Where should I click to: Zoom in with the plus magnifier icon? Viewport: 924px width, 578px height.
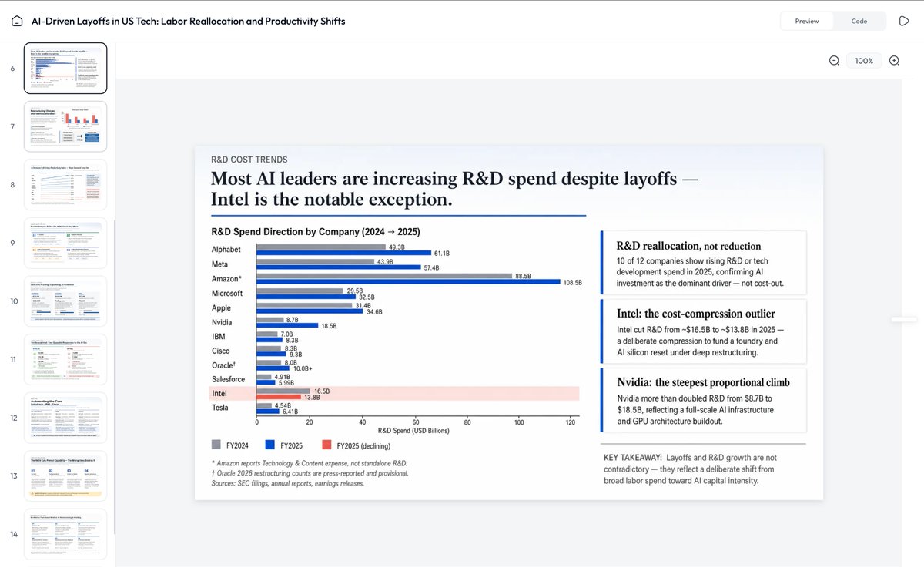(894, 61)
